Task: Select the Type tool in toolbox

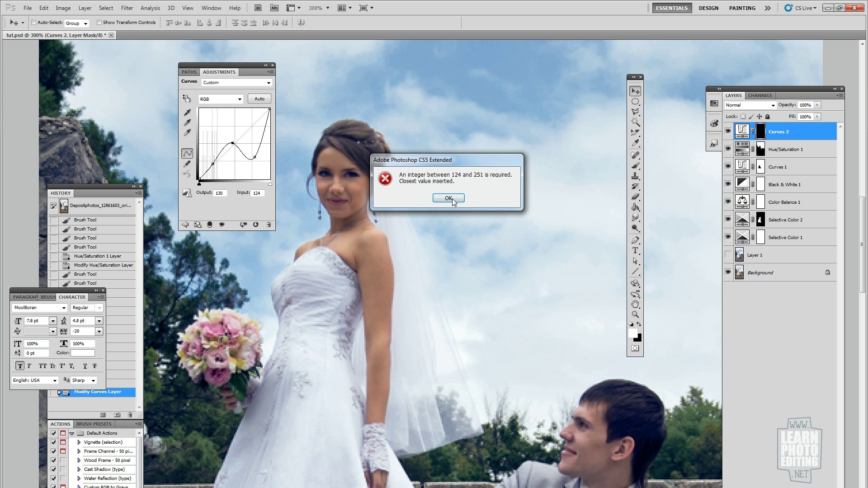Action: pyautogui.click(x=635, y=251)
